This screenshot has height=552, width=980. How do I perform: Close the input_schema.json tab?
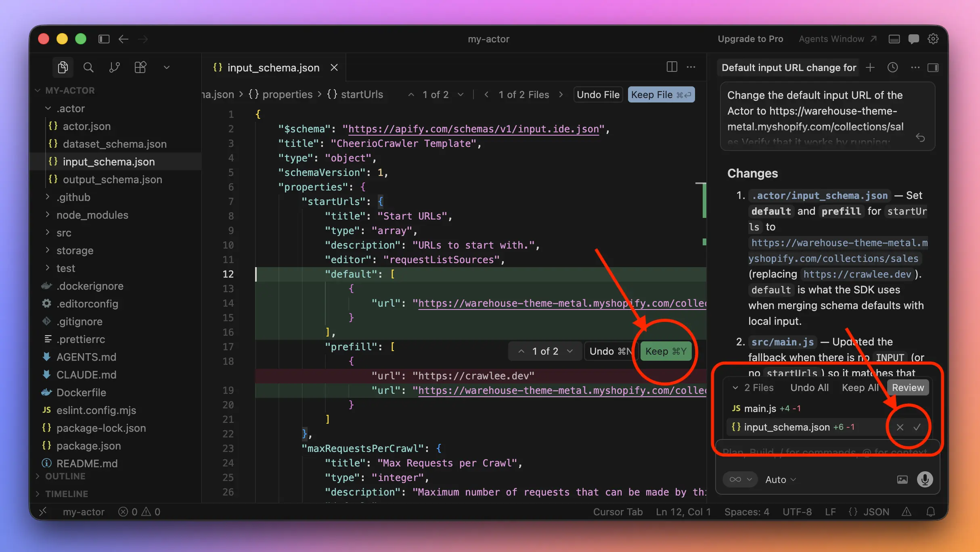(x=334, y=67)
